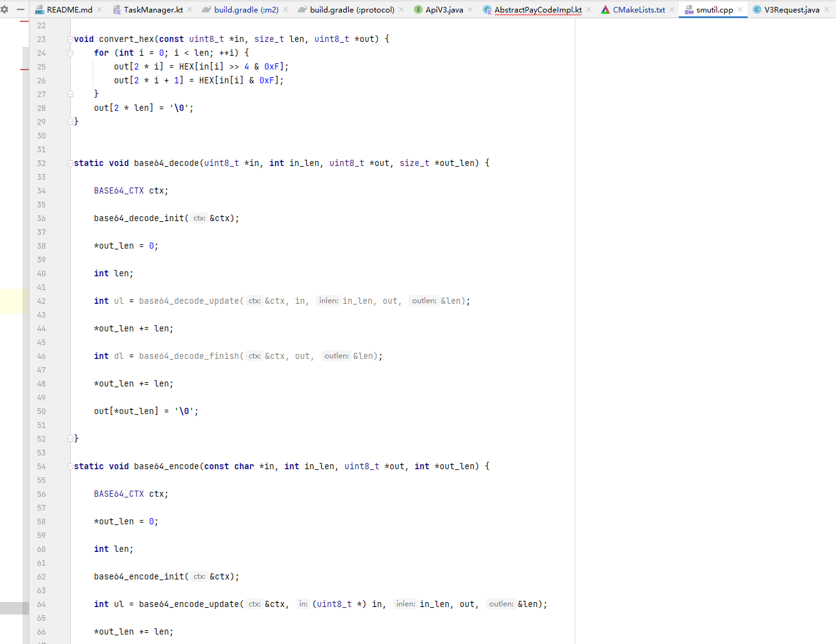Close the README.md tab
The width and height of the screenshot is (836, 644).
(100, 9)
